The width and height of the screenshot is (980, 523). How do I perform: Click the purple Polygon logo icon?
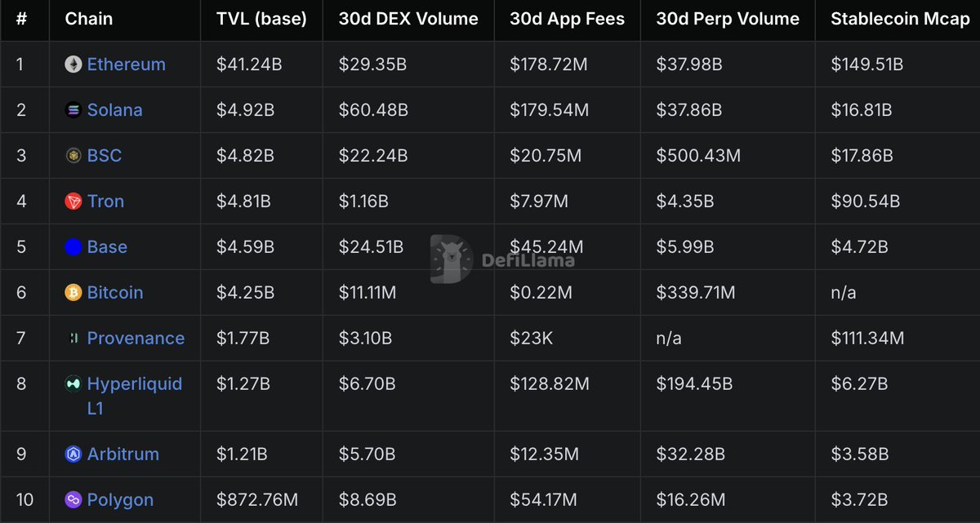[x=73, y=500]
